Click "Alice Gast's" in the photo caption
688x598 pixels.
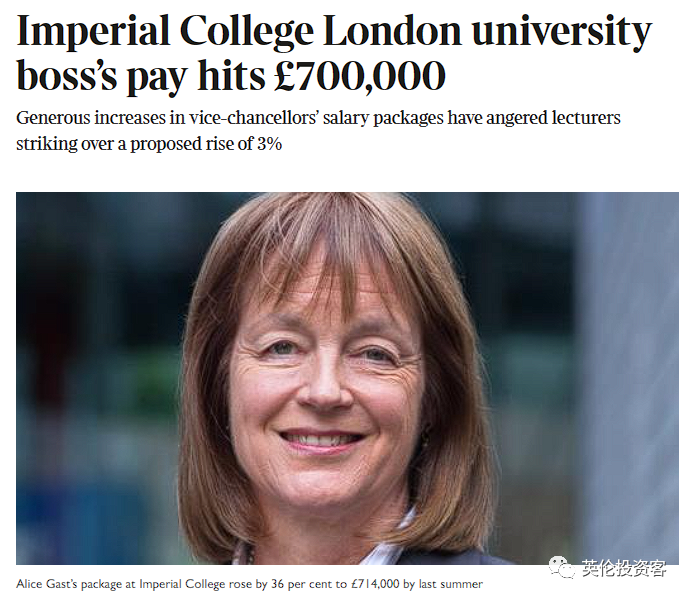point(48,584)
